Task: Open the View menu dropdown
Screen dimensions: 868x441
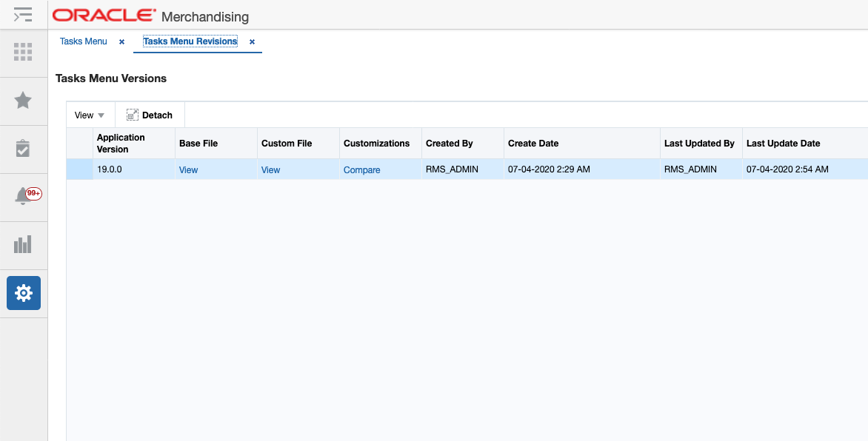Action: (x=89, y=115)
